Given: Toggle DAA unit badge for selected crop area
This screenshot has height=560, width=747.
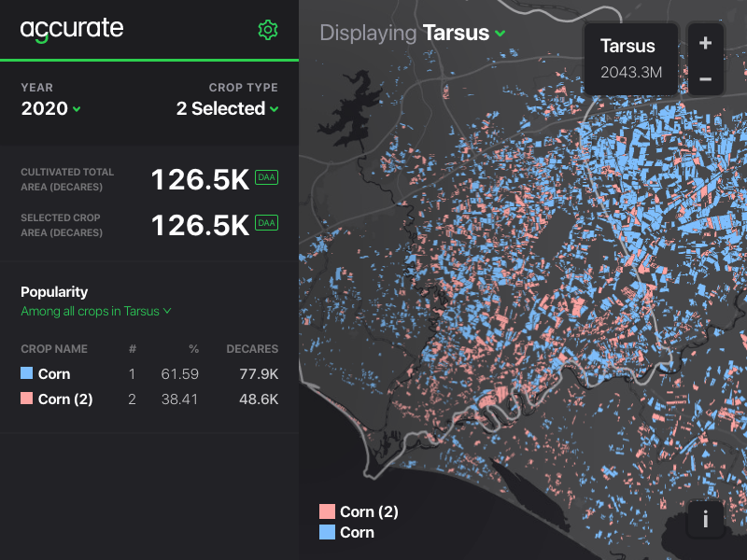Looking at the screenshot, I should pos(267,223).
